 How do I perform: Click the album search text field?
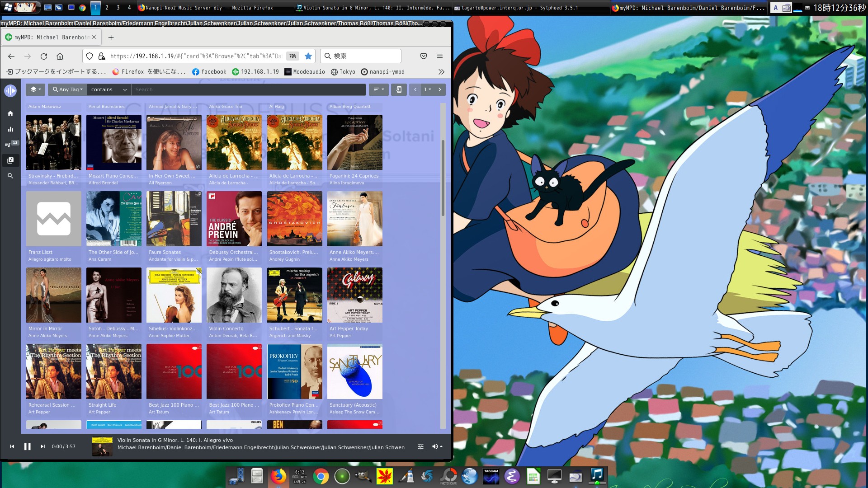(x=249, y=89)
